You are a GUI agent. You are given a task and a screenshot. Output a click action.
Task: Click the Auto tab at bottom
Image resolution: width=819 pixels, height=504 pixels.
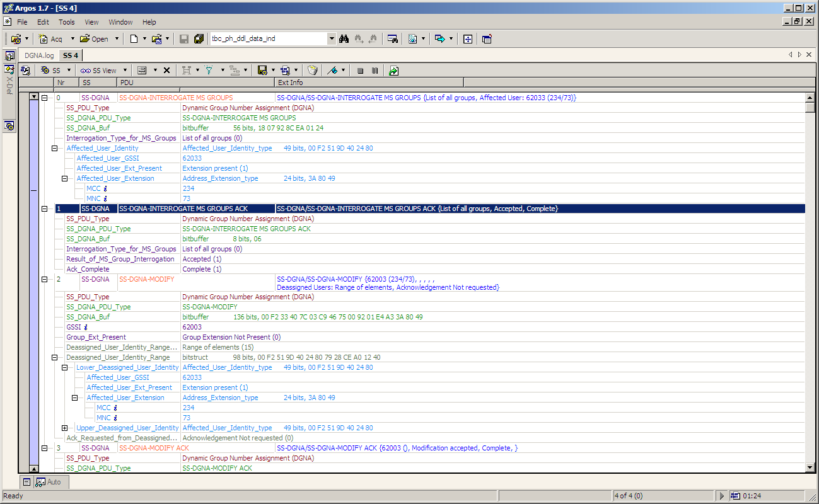[49, 482]
